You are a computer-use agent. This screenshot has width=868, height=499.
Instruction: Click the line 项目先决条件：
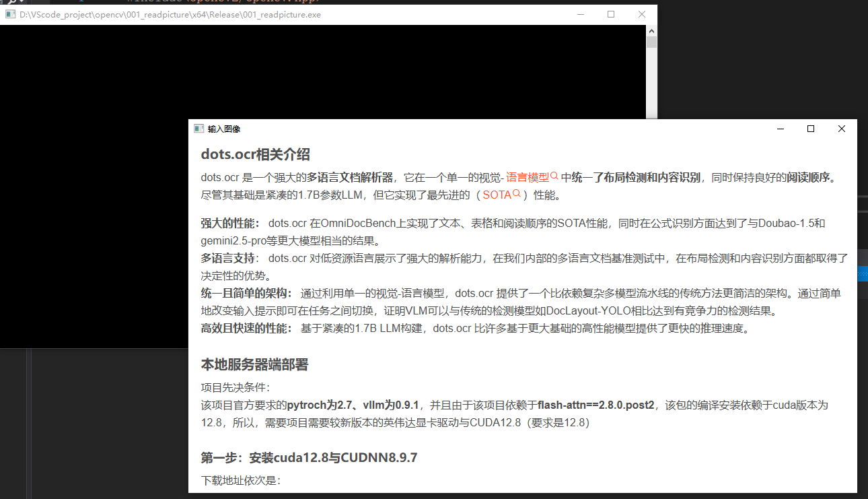(235, 388)
